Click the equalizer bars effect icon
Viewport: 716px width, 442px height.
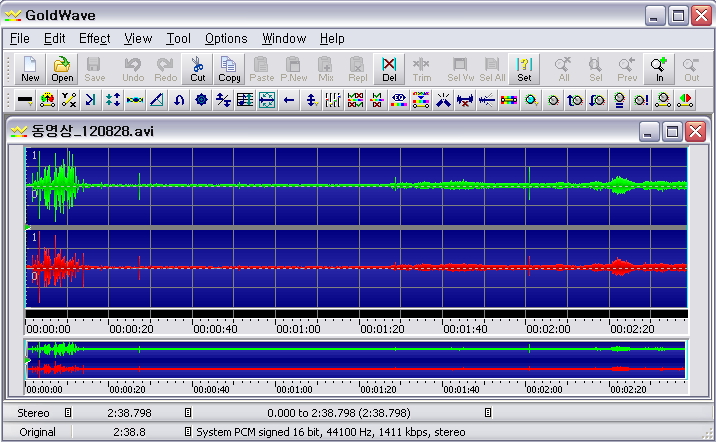tap(333, 100)
